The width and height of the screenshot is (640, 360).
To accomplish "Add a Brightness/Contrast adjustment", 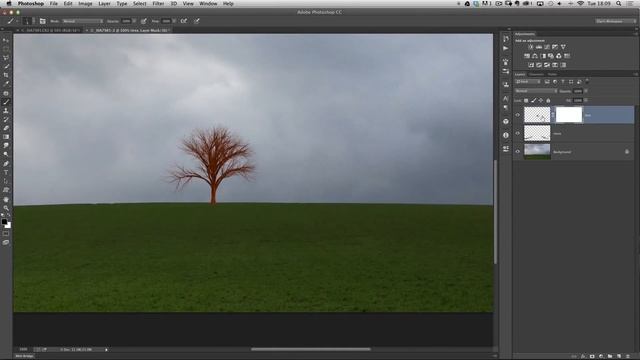I will click(531, 47).
